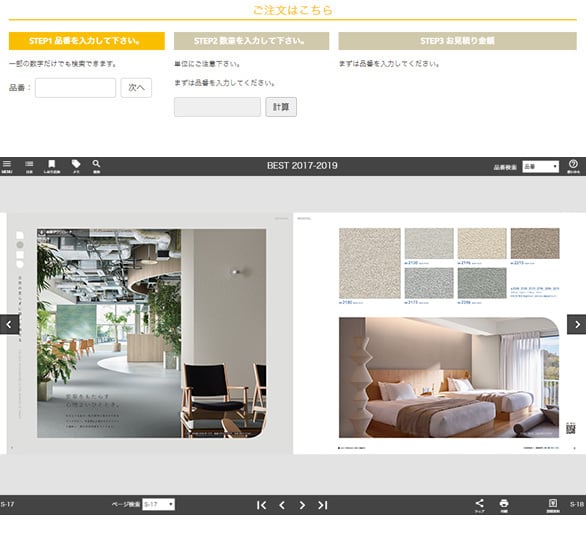Image resolution: width=586 pixels, height=547 pixels.
Task: Select the STEP3 お見積り金額 header tab
Action: 457,41
